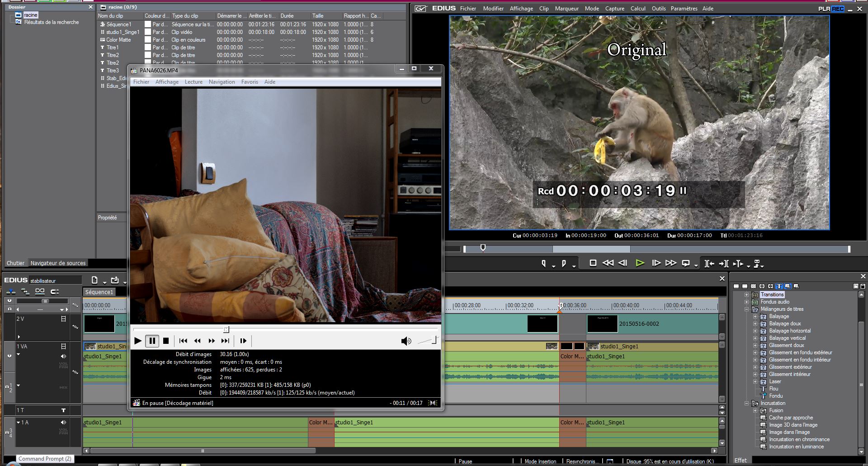
Task: Click the loop playback icon in EDIUS
Action: tap(686, 263)
